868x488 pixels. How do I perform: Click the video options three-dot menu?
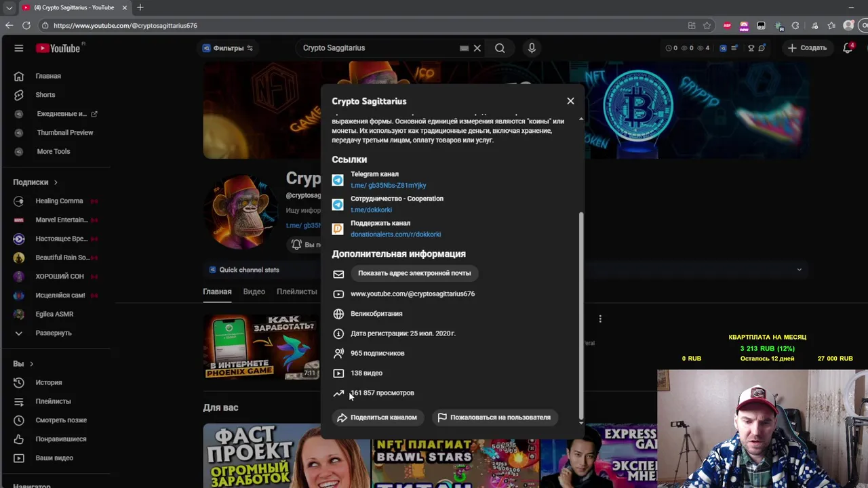point(600,319)
